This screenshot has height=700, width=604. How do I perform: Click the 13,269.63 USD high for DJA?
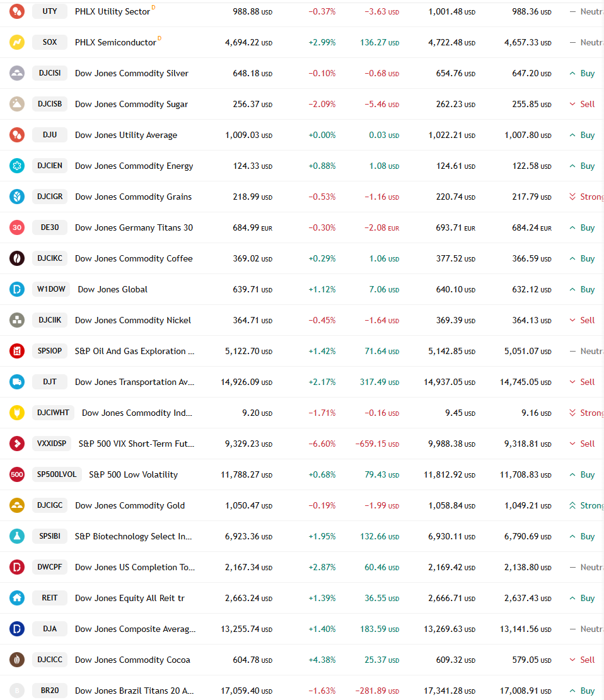450,629
